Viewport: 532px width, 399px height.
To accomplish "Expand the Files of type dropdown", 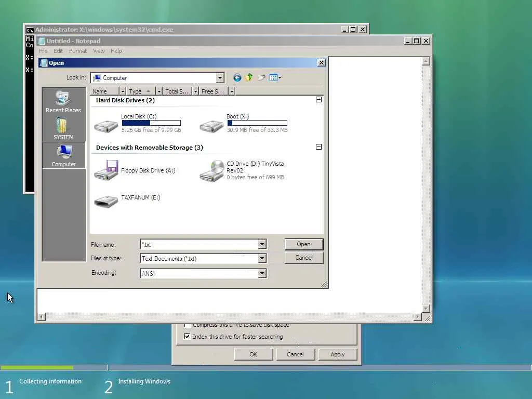I will pyautogui.click(x=262, y=259).
